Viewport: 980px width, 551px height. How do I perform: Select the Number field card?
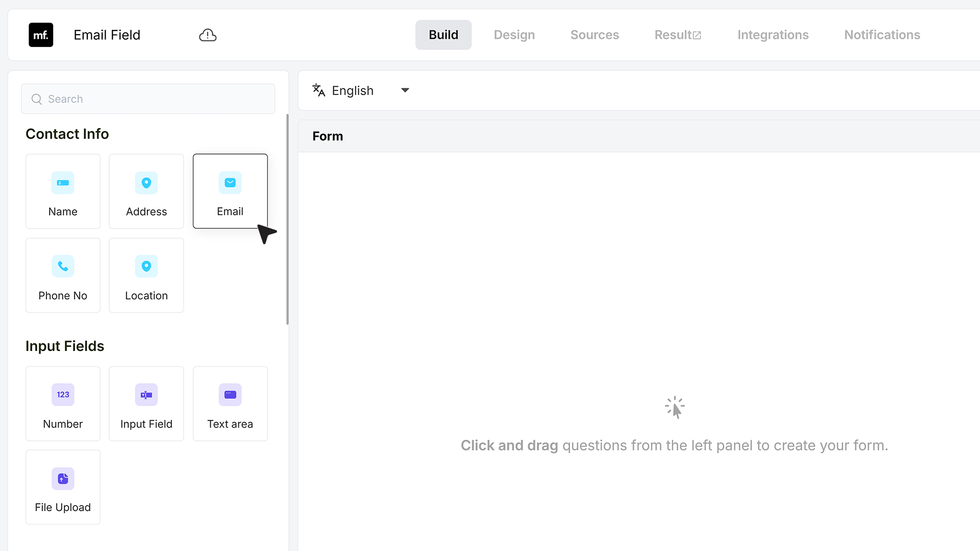pos(63,404)
